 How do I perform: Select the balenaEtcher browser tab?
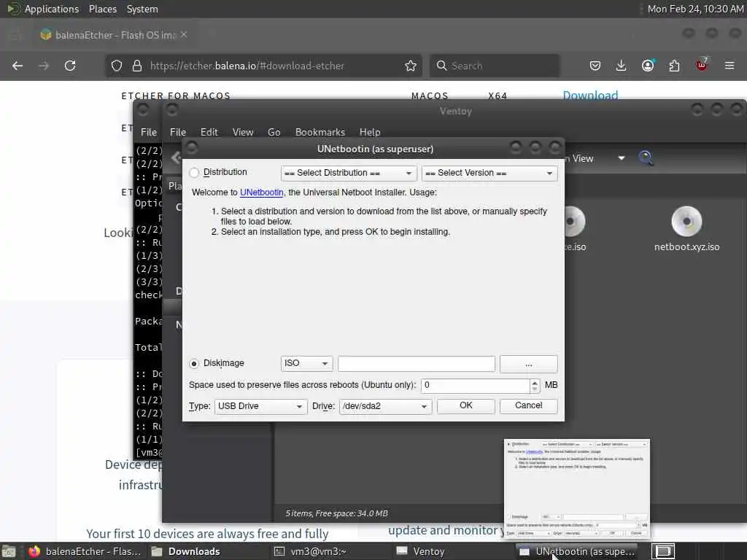click(x=115, y=35)
